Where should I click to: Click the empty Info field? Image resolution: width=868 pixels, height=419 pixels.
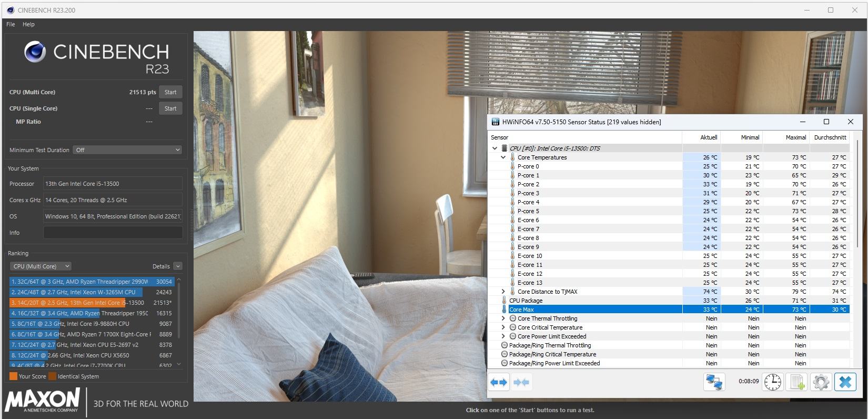tap(113, 233)
